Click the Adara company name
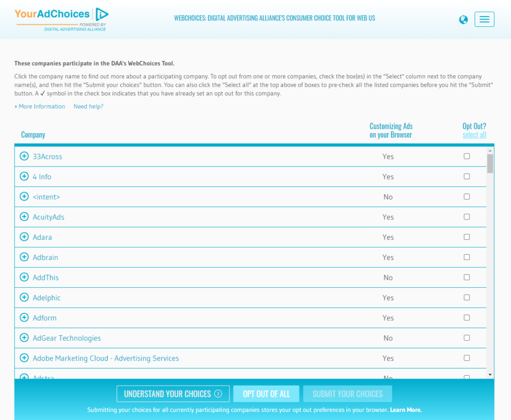 tap(42, 237)
